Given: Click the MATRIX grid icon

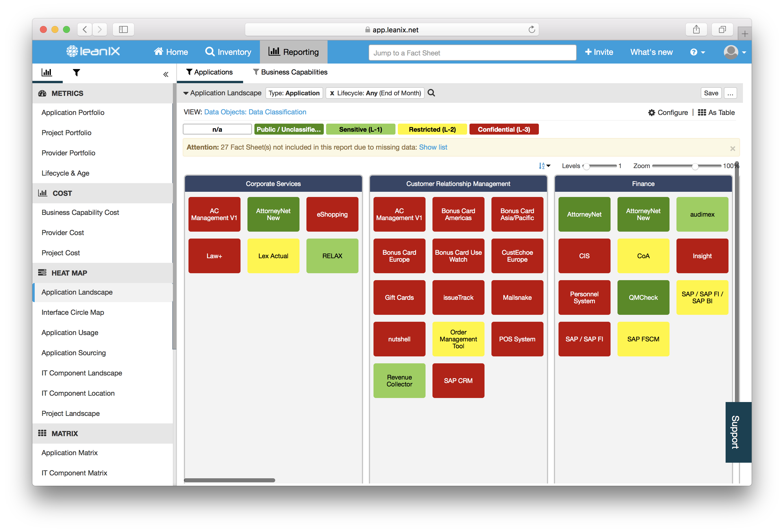Looking at the screenshot, I should (x=42, y=433).
